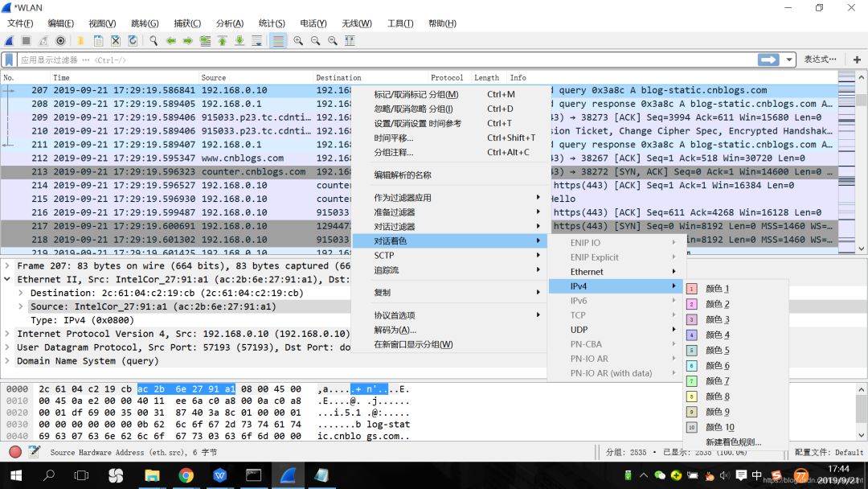Screen dimensions: 868x489
Task: Click the 表达式 expression button
Action: tap(820, 60)
